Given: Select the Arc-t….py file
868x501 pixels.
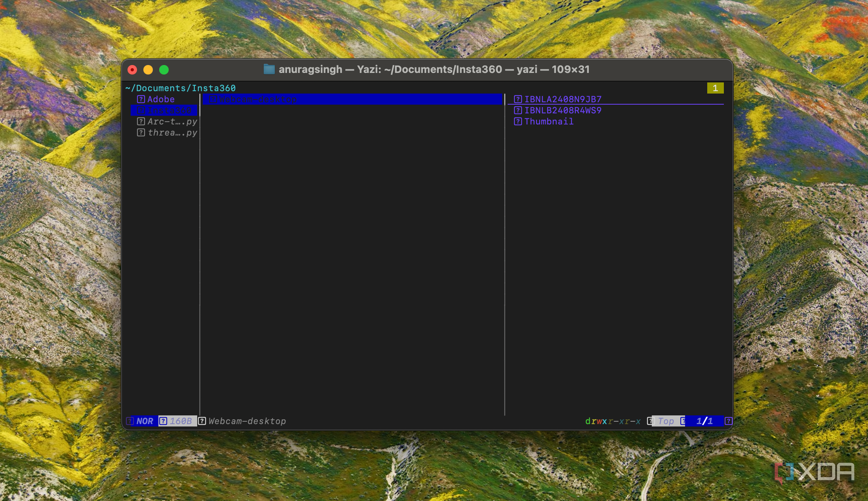Looking at the screenshot, I should tap(172, 121).
